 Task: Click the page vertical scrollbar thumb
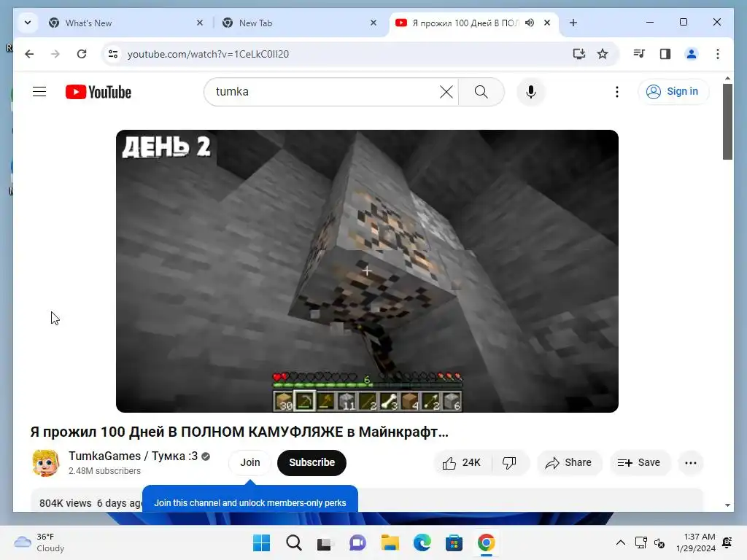(x=727, y=122)
